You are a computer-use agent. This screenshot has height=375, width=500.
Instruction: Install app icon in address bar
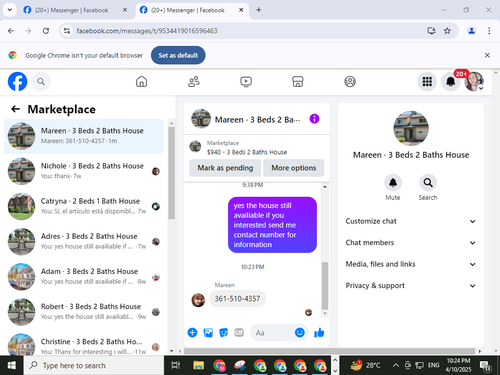[432, 31]
